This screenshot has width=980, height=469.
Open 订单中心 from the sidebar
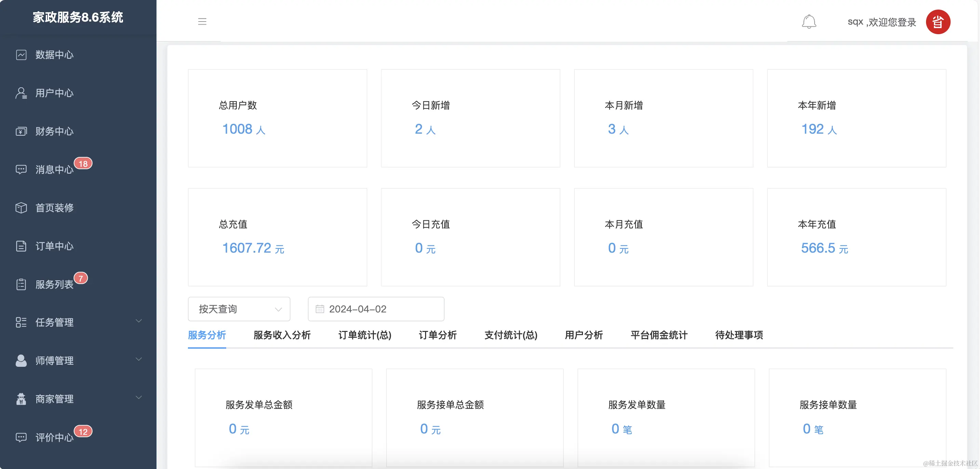[x=54, y=246]
